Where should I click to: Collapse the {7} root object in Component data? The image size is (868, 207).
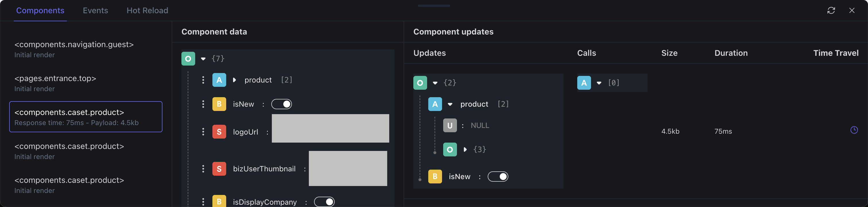point(203,59)
